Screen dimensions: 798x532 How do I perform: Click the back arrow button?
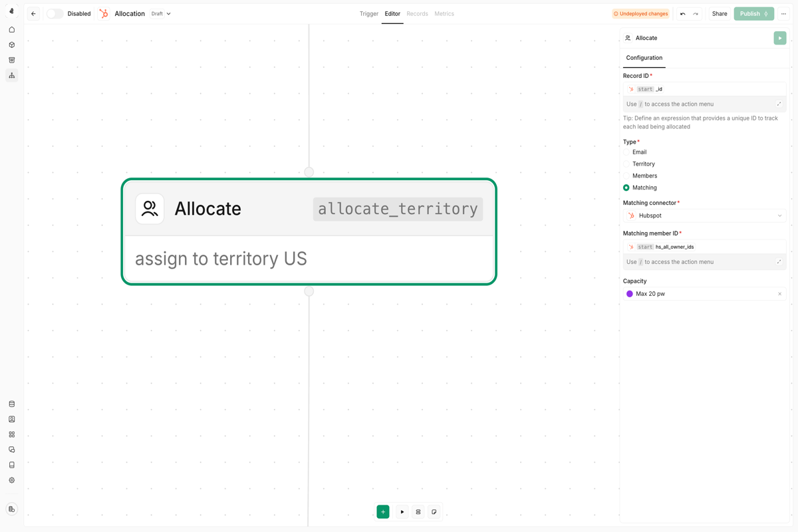pos(33,13)
